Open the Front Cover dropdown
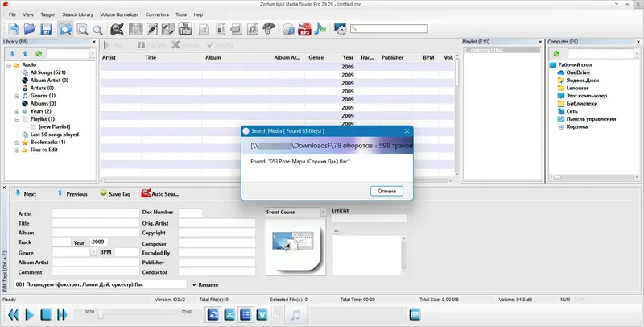The image size is (644, 327). (324, 212)
